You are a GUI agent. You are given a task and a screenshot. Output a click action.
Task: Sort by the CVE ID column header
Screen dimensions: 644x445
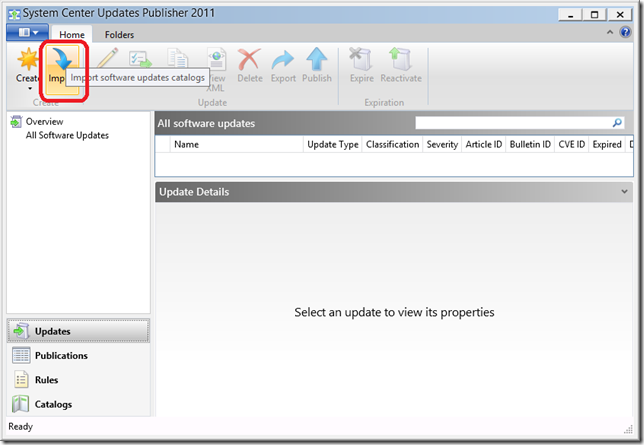pyautogui.click(x=571, y=145)
